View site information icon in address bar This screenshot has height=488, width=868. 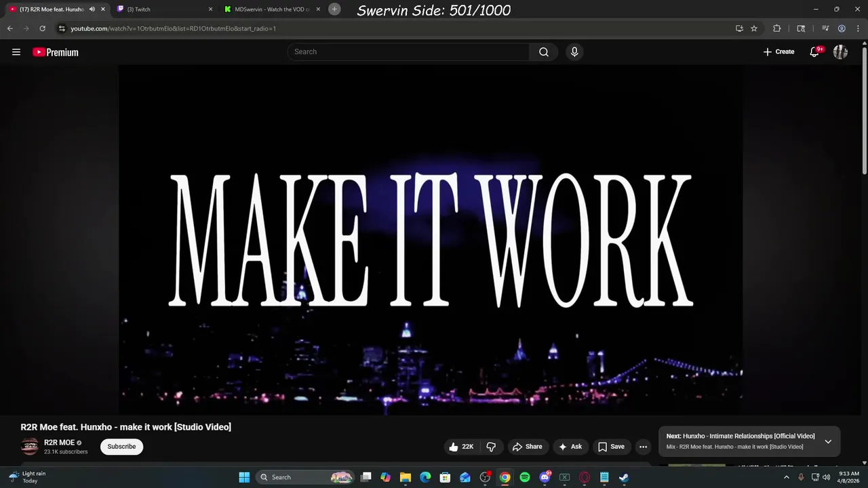coord(62,28)
